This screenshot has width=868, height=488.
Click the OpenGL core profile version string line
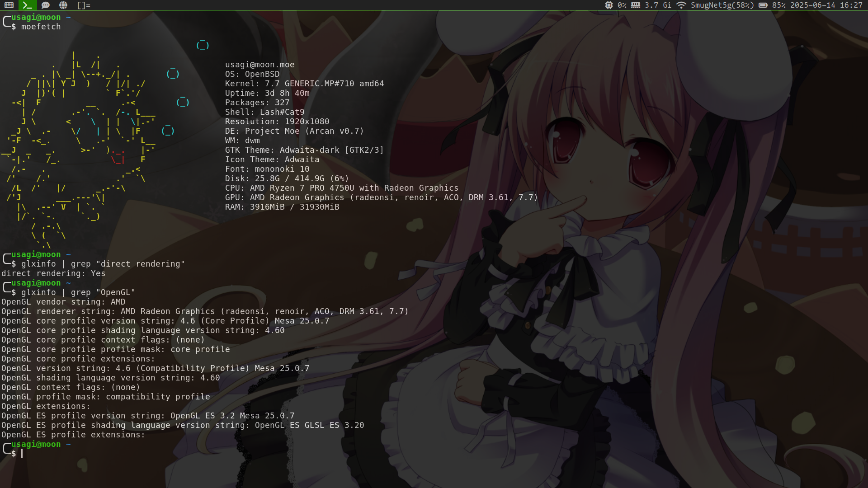[x=165, y=321]
